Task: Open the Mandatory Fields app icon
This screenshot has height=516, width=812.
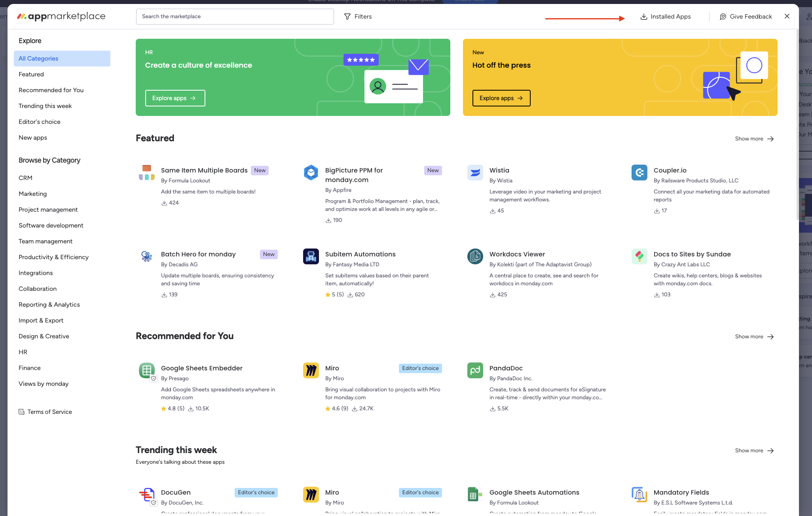Action: (x=639, y=495)
